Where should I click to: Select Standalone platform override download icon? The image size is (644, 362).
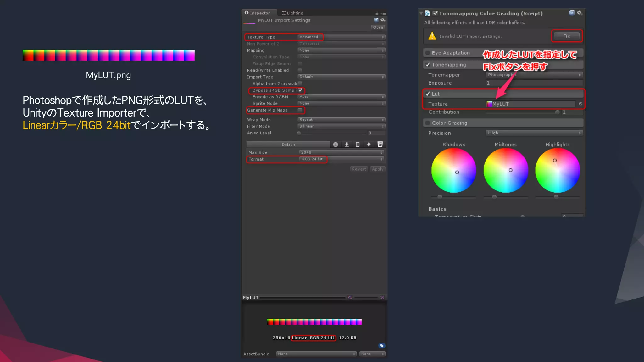click(347, 145)
